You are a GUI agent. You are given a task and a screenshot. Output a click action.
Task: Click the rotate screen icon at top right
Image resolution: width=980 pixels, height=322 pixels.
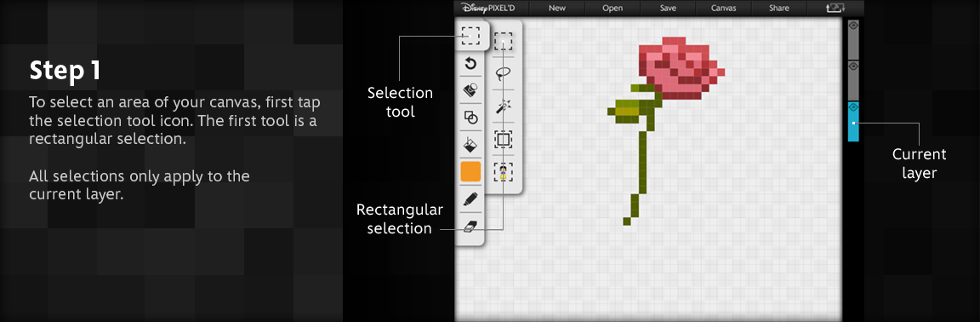835,9
